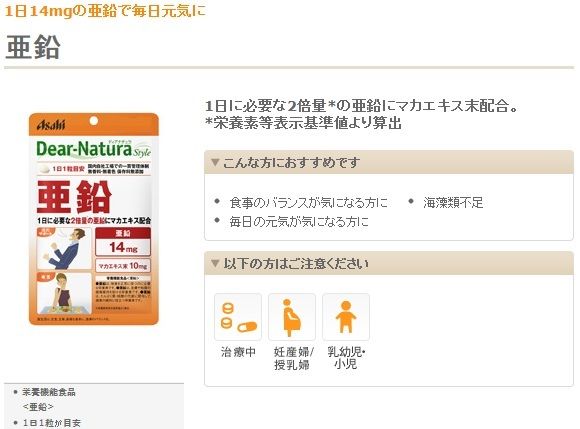The width and height of the screenshot is (580, 429).
Task: Click the 毎日の元気が気になる方に list item
Action: [x=299, y=222]
